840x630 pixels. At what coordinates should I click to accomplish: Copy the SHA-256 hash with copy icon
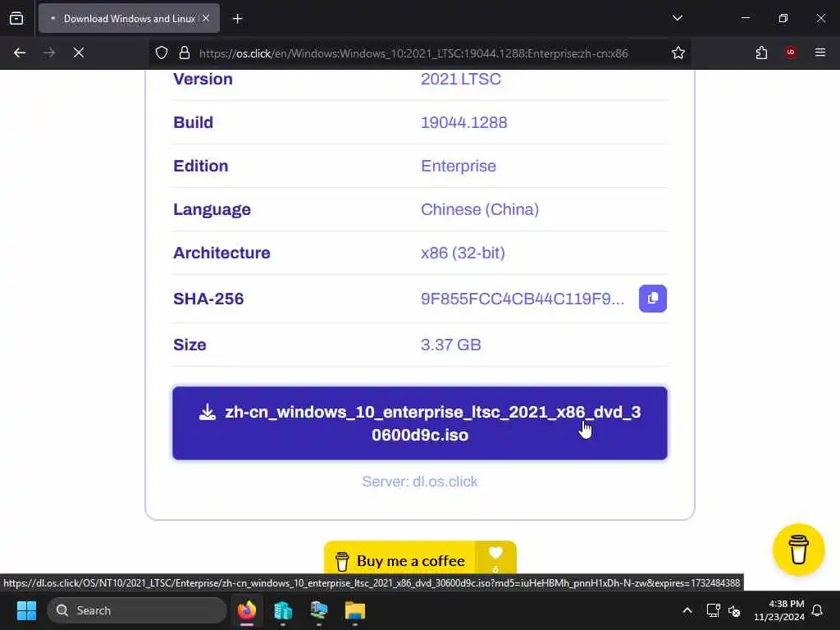[652, 299]
